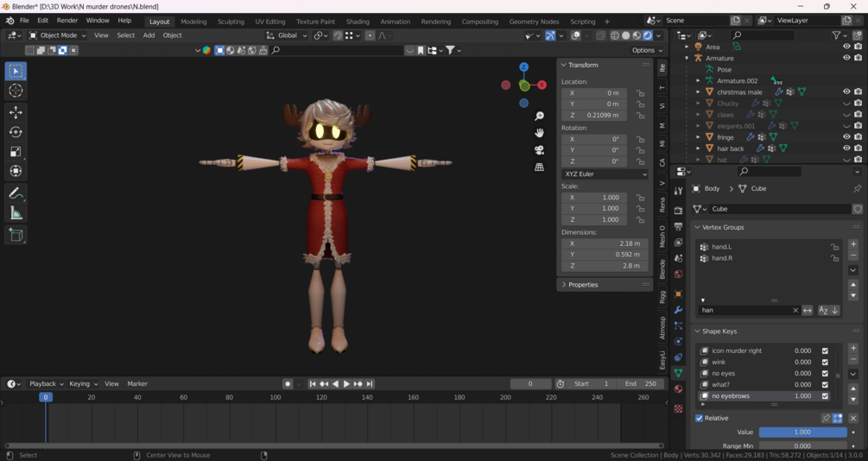Screen dimensions: 868x461
Task: Open the XYZ Euler rotation mode dropdown
Action: click(x=605, y=174)
